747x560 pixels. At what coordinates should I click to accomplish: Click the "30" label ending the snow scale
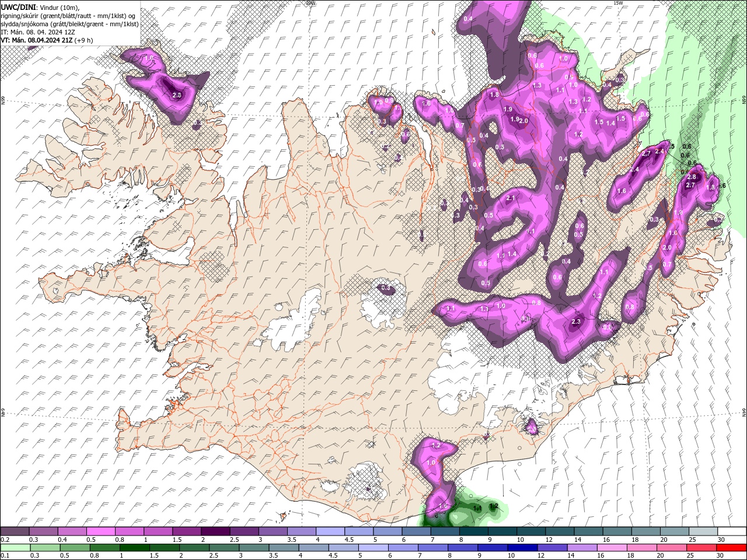(721, 540)
